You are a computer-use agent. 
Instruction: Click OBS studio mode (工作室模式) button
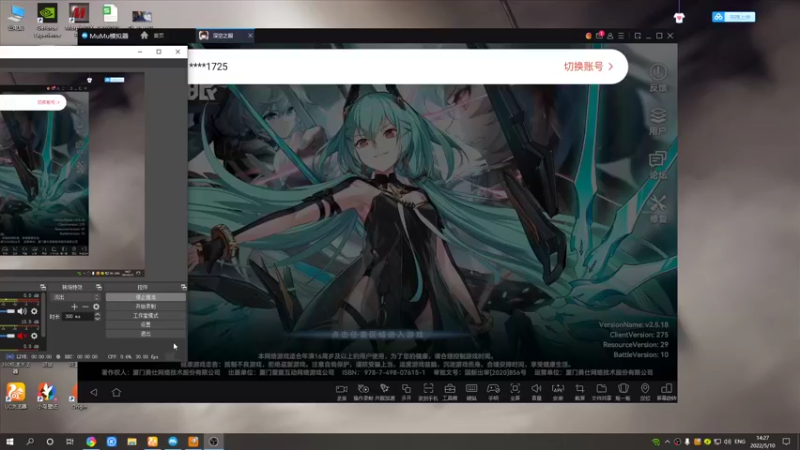pos(145,315)
